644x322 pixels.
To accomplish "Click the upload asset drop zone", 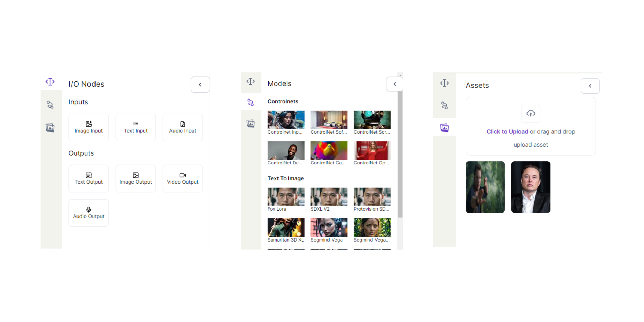I will (x=531, y=126).
